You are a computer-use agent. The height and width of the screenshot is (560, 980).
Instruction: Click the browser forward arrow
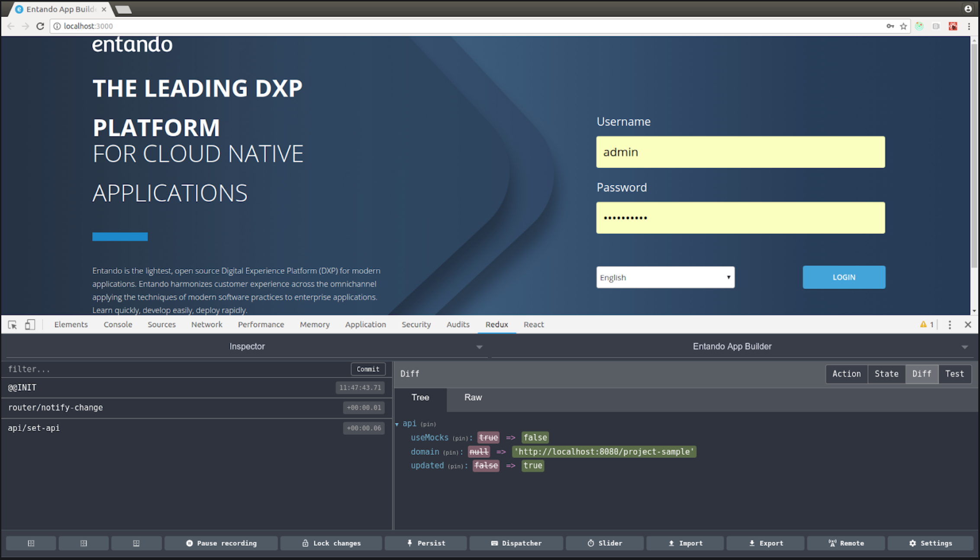[x=26, y=26]
